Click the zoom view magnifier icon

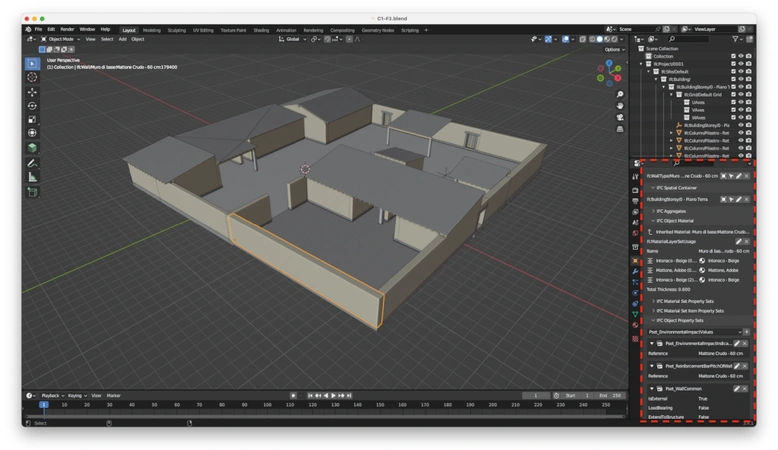(620, 94)
